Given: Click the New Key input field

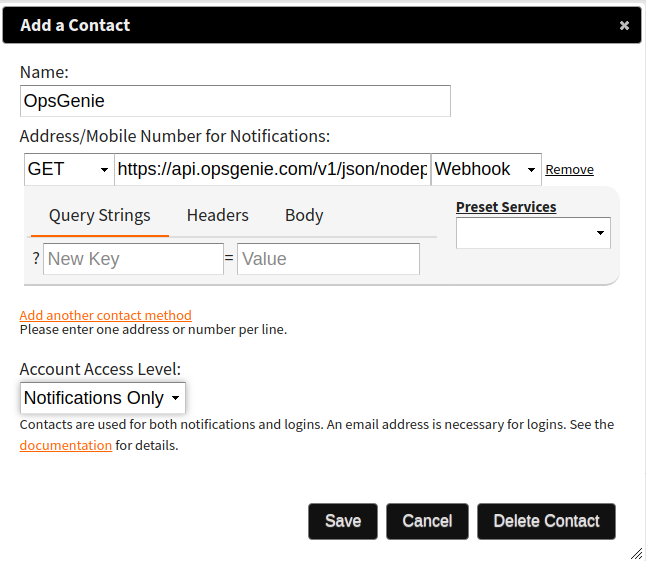Looking at the screenshot, I should [133, 259].
